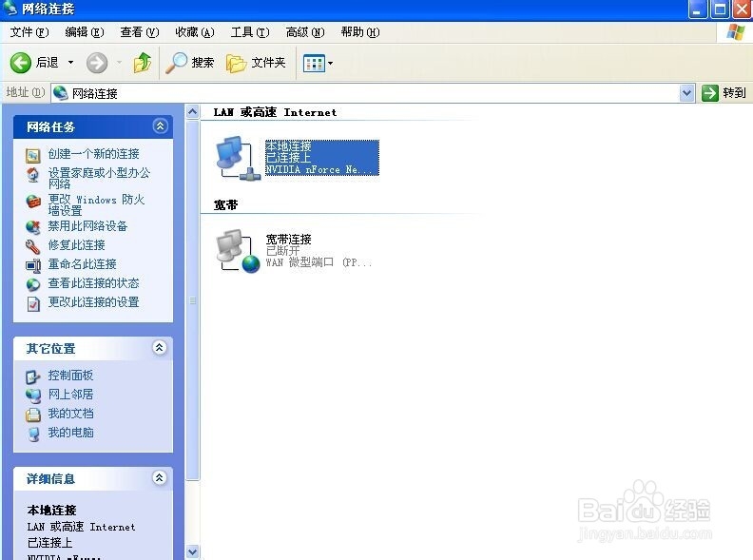Click the 宽带连接 label text
This screenshot has height=560, width=753.
click(289, 240)
